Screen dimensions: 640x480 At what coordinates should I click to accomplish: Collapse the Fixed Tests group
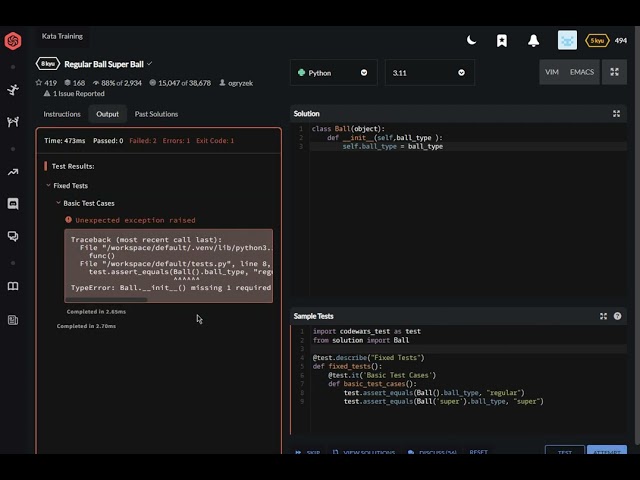[48, 185]
